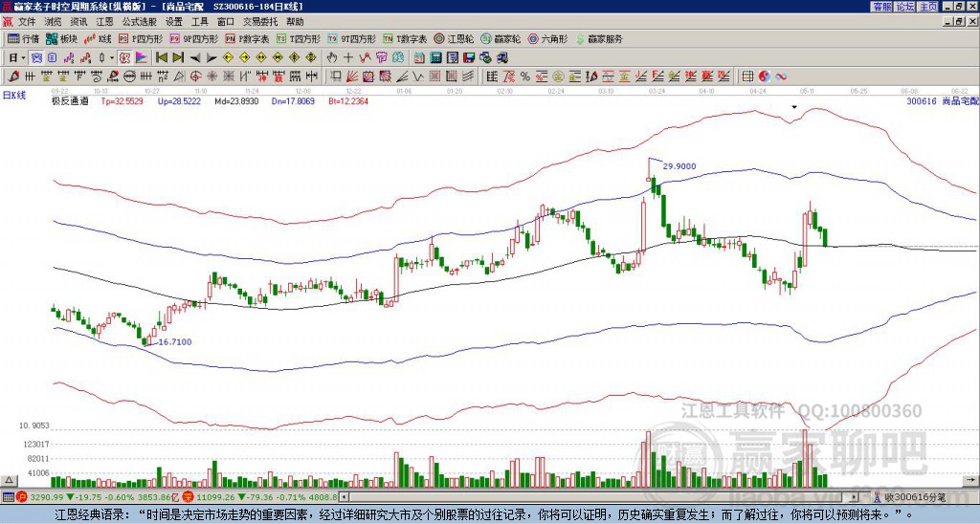Open the 板块 sector panel
This screenshot has height=524, width=980.
(61, 38)
